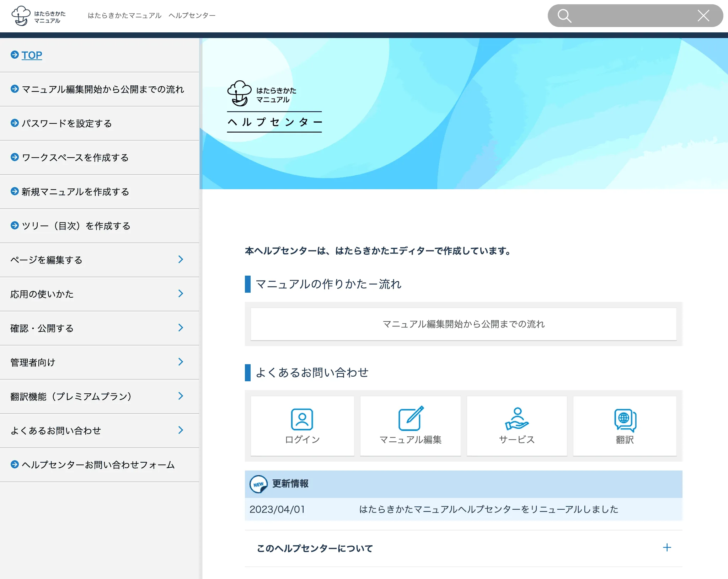Open the サービス hand icon card
728x579 pixels.
(x=516, y=425)
